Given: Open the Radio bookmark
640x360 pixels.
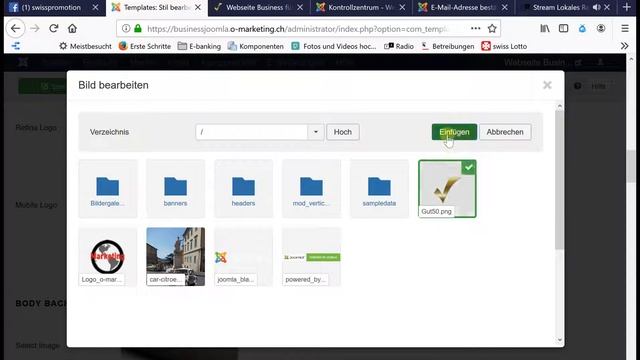Looking at the screenshot, I should [x=399, y=46].
